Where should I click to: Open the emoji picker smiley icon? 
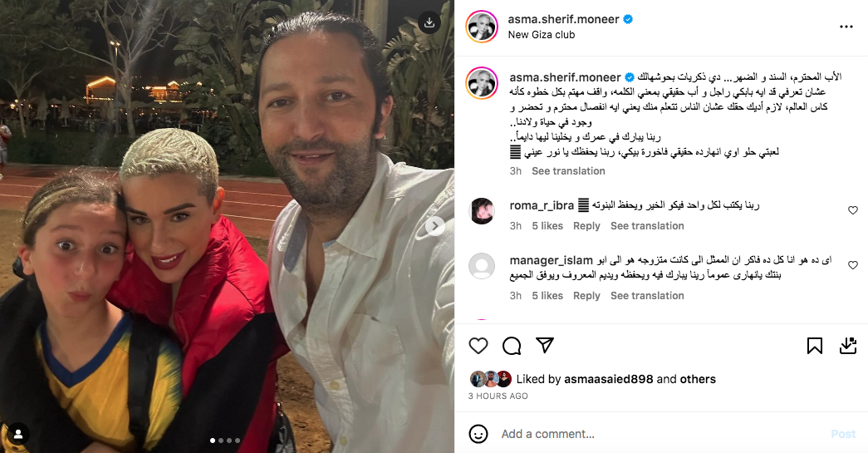(478, 434)
